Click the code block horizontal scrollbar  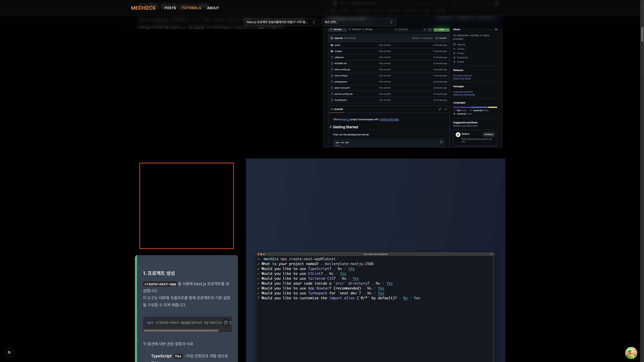(181, 331)
